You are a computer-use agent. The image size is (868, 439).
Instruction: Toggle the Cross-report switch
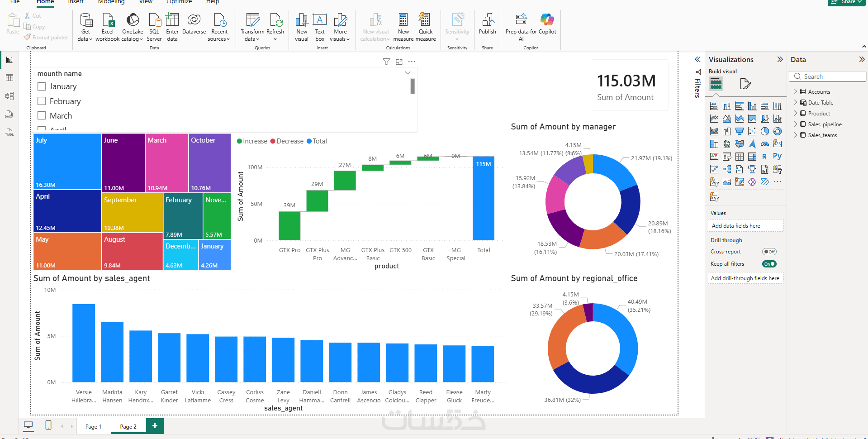(769, 252)
